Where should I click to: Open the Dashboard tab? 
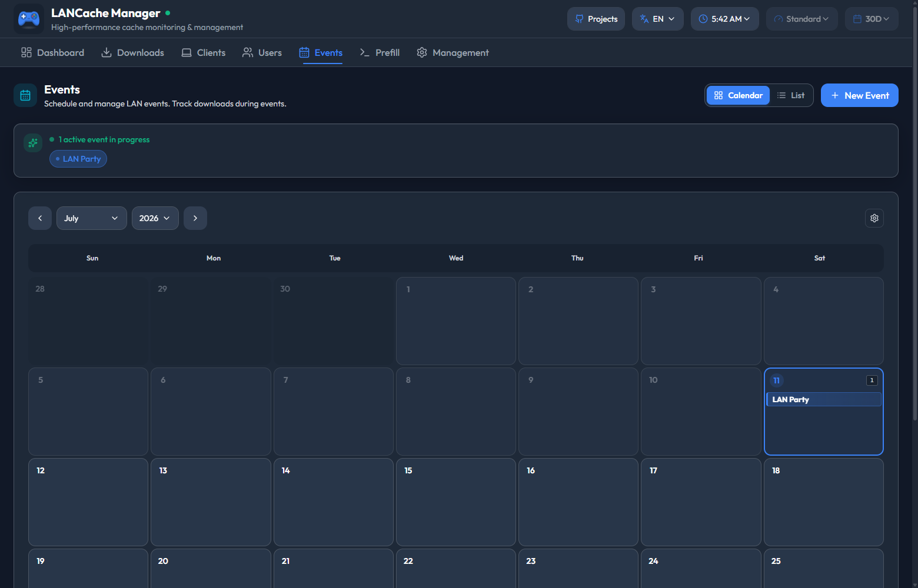tap(52, 53)
